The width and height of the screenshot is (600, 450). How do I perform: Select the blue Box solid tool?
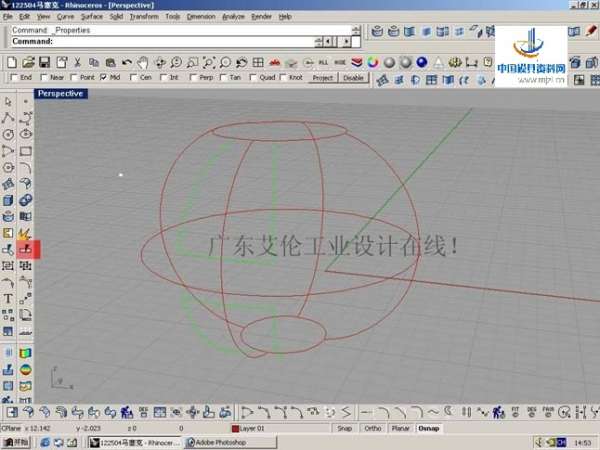tap(8, 200)
